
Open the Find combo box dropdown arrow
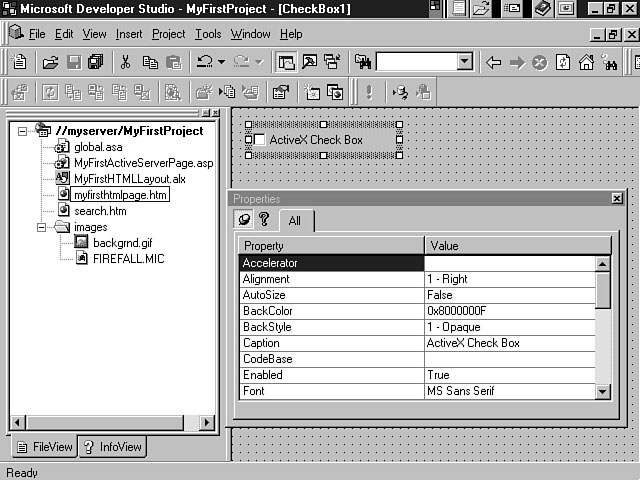pos(464,62)
